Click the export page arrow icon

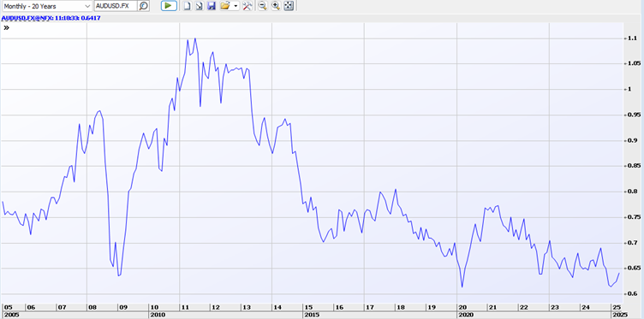200,6
